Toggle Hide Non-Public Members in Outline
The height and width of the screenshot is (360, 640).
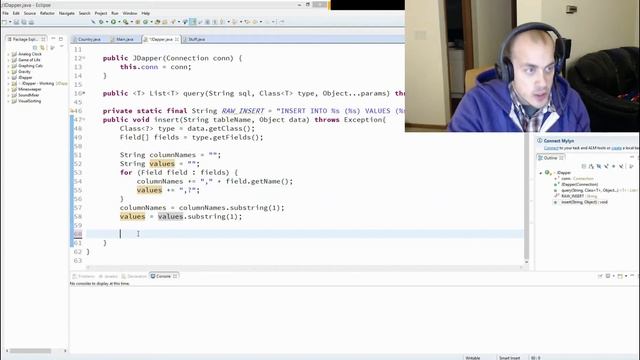[613, 167]
